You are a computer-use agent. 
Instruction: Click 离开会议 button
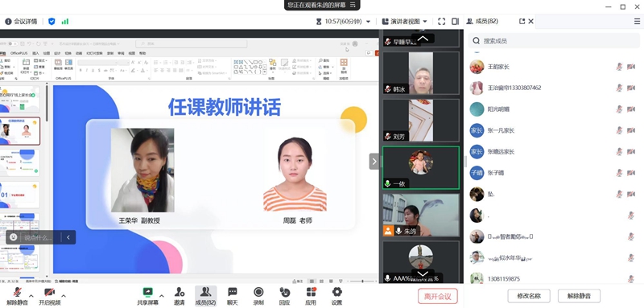[438, 296]
